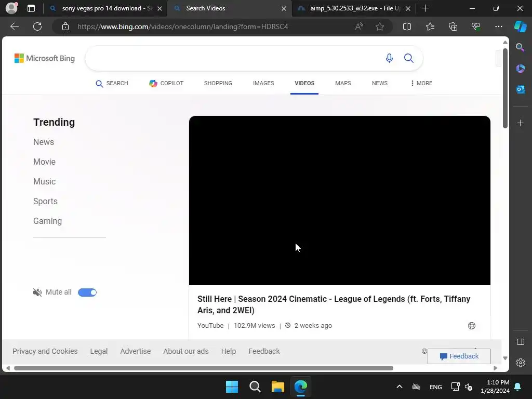Click into the Bing search input field
532x399 pixels.
(x=234, y=58)
